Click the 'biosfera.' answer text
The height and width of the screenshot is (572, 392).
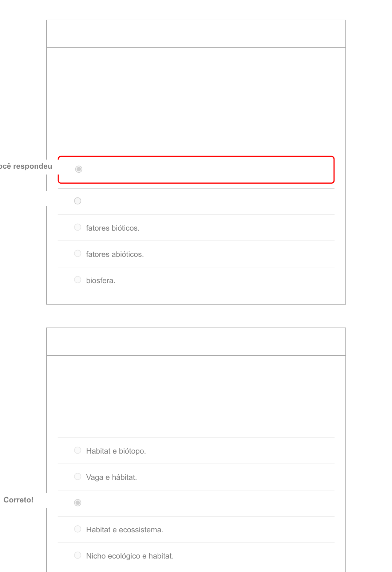101,281
